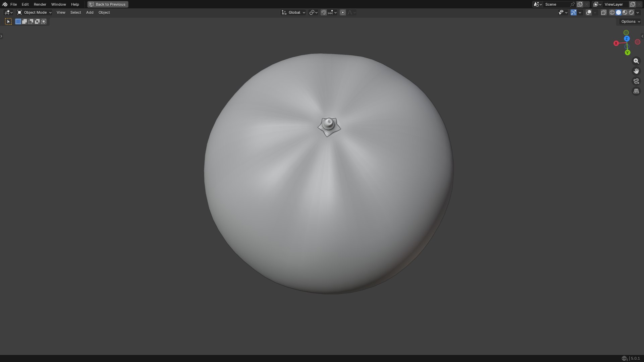644x362 pixels.
Task: Toggle the camera view icon
Action: [x=636, y=81]
